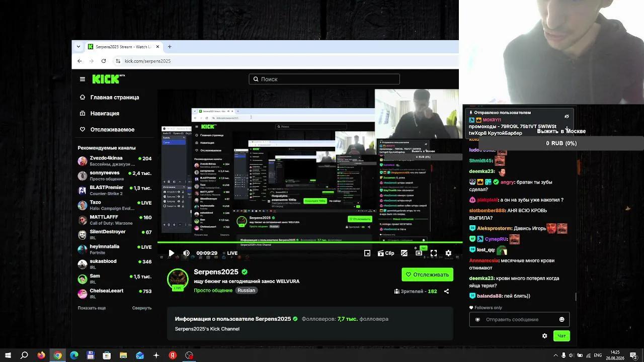Screen dimensions: 644x362
Task: Open Yandex Browser from the taskbar
Action: (x=173, y=355)
